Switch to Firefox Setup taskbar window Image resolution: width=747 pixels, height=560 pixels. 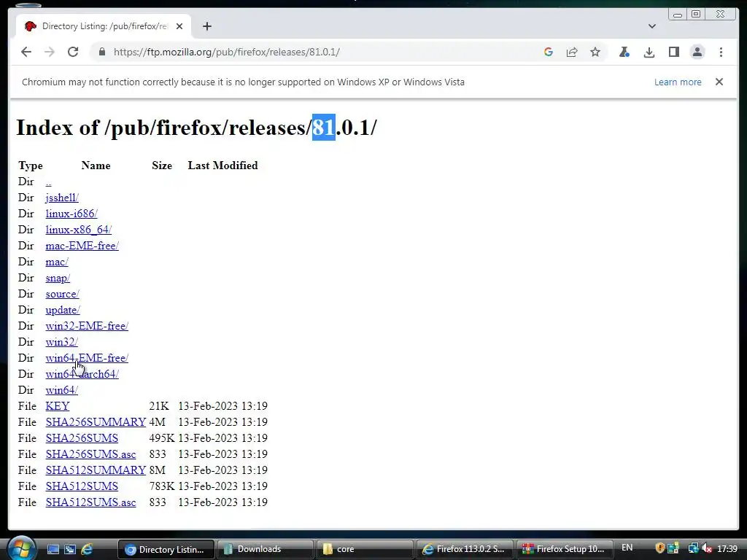pyautogui.click(x=564, y=550)
